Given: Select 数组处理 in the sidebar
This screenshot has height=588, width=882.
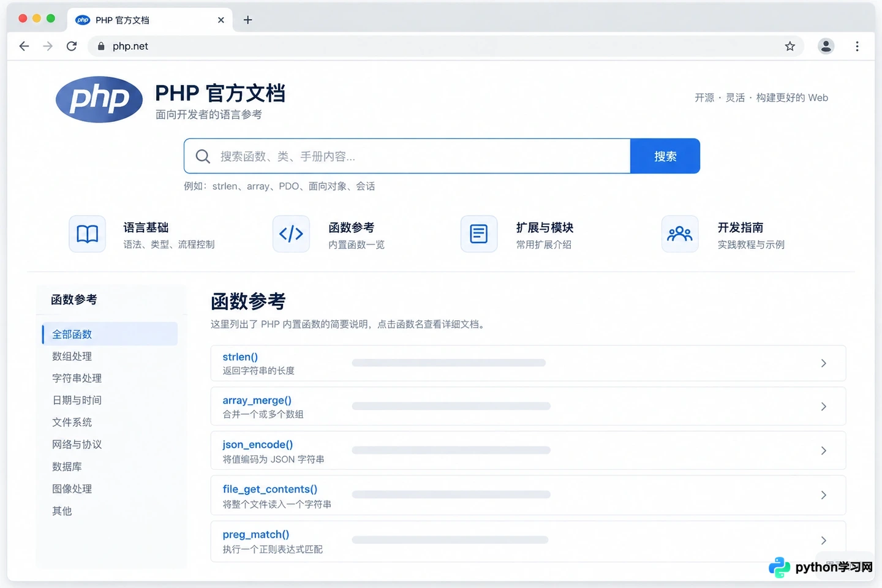Looking at the screenshot, I should tap(72, 356).
